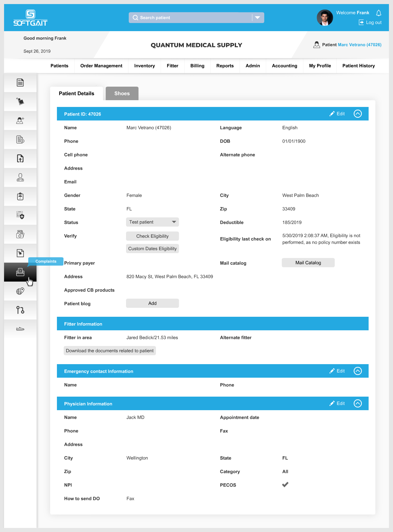393x532 pixels.
Task: Switch to the Shoes tab
Action: click(x=122, y=93)
